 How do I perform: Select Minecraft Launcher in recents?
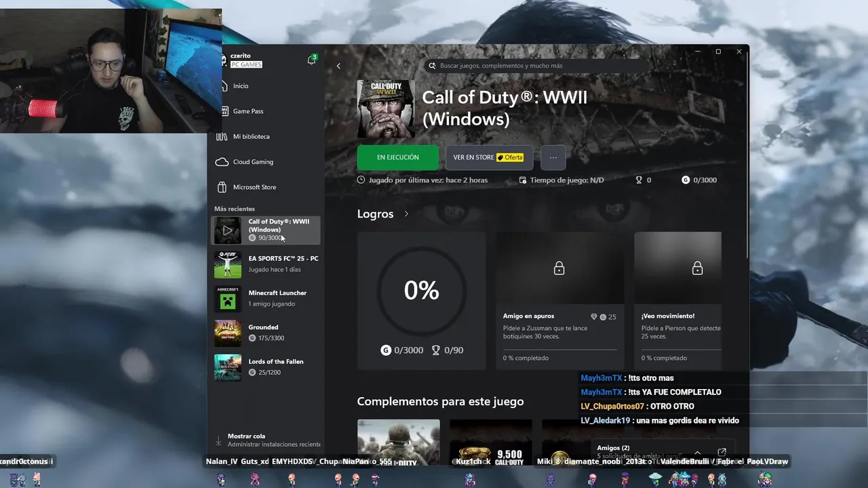[x=266, y=298]
